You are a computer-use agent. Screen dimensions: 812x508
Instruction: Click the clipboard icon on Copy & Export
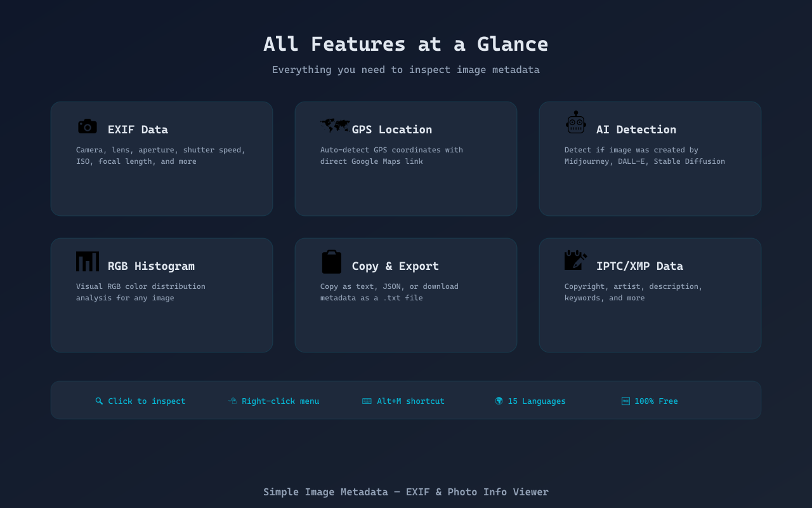tap(331, 262)
